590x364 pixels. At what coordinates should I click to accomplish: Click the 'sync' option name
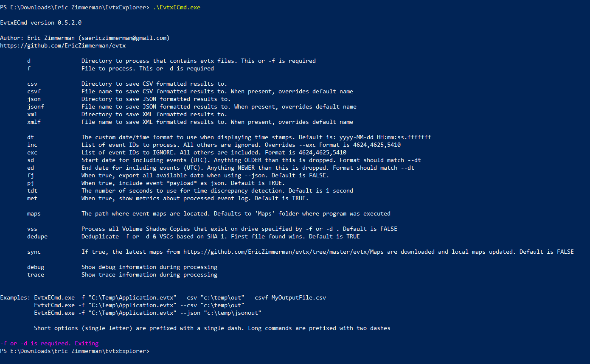[34, 252]
